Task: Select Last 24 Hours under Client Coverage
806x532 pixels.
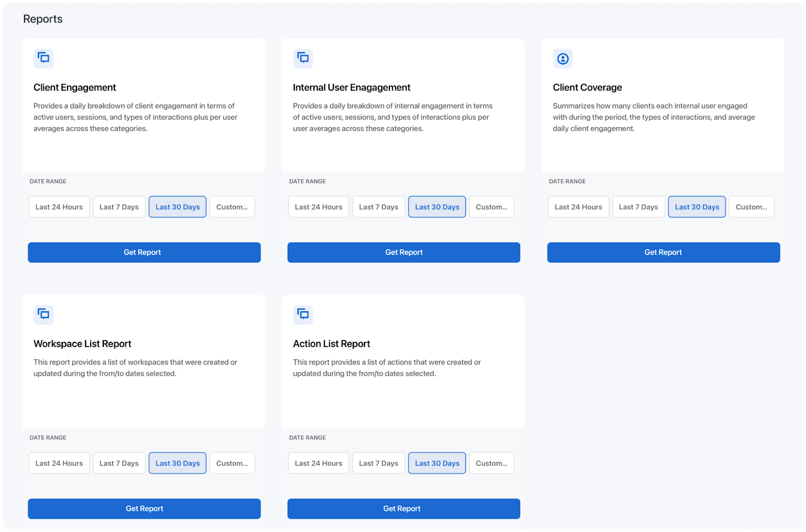Action: (578, 206)
